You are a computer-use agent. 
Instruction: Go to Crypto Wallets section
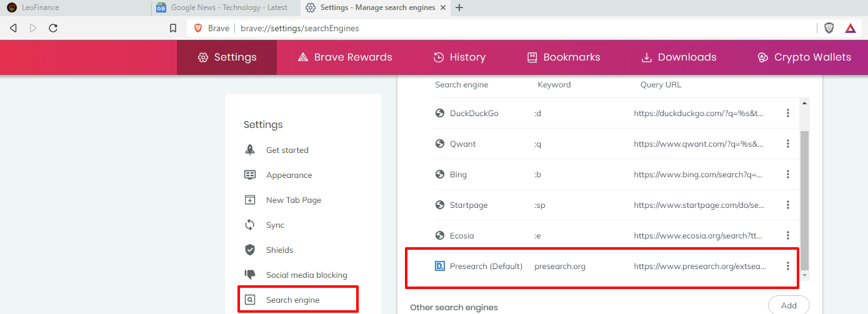coord(804,57)
